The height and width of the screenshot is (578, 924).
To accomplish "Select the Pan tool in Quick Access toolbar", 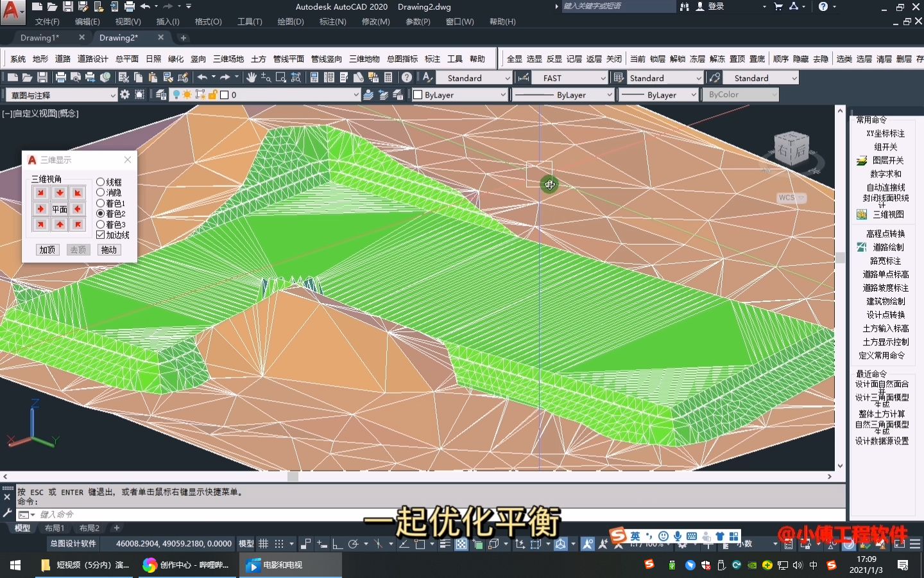I will coord(250,77).
